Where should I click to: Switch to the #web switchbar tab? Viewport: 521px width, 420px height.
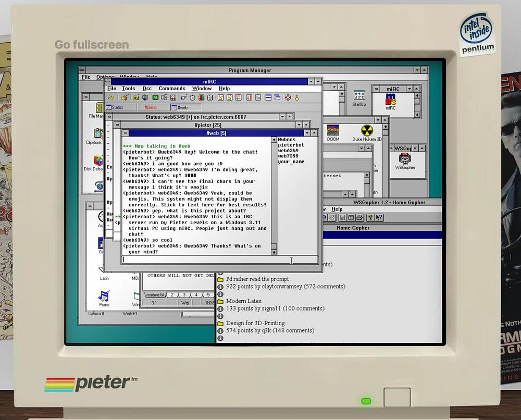coord(186,107)
